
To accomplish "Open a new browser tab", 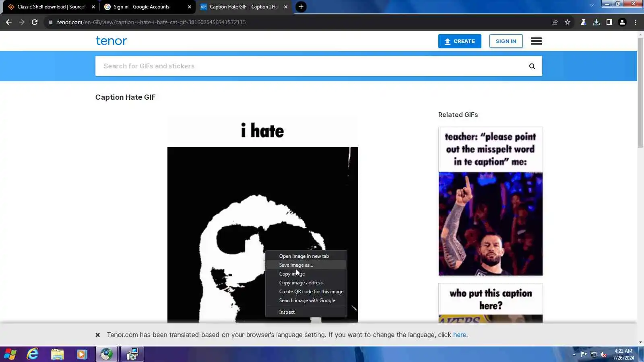I will pos(301,7).
